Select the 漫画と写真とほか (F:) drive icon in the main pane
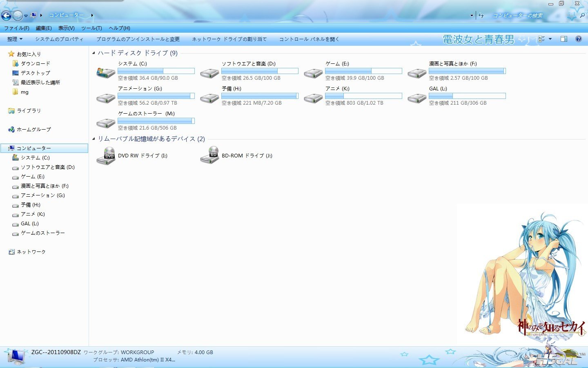This screenshot has height=368, width=588. coord(417,72)
